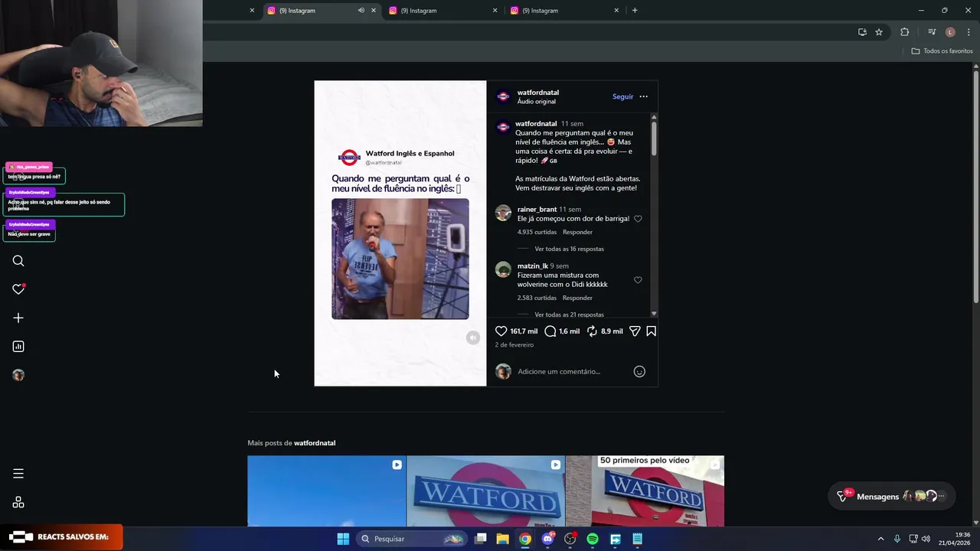The image size is (980, 551).
Task: Open profile avatar in the left sidebar
Action: 18,375
